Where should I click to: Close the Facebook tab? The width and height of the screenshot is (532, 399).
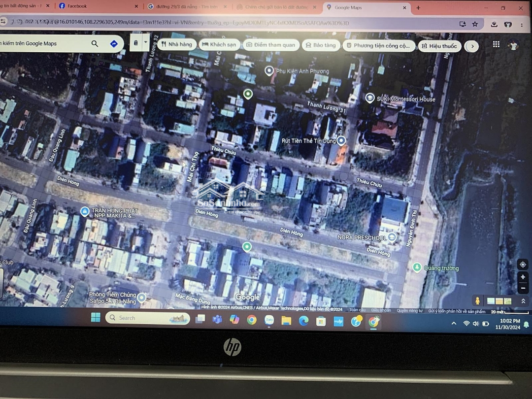point(136,6)
